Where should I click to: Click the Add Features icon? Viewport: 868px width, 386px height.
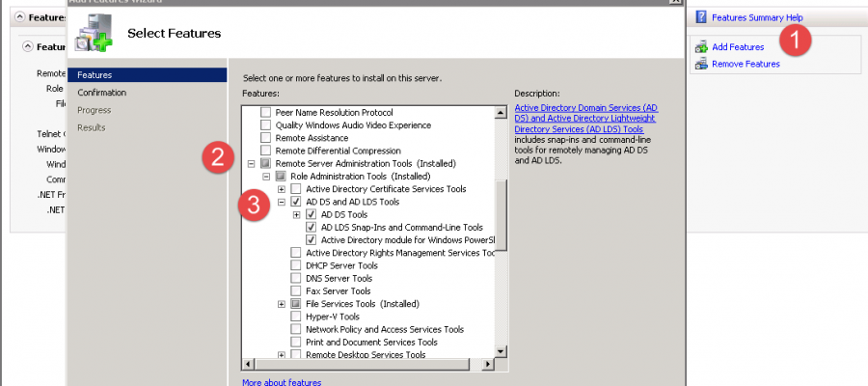coord(701,47)
